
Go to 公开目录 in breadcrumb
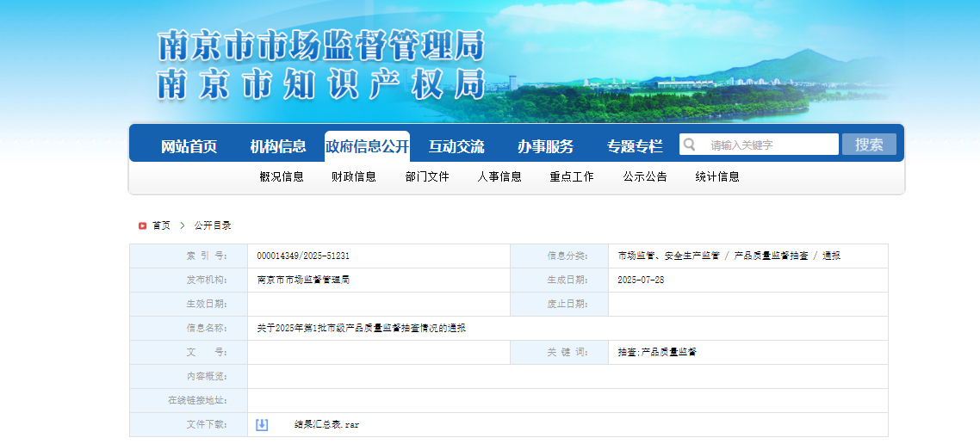click(x=213, y=225)
